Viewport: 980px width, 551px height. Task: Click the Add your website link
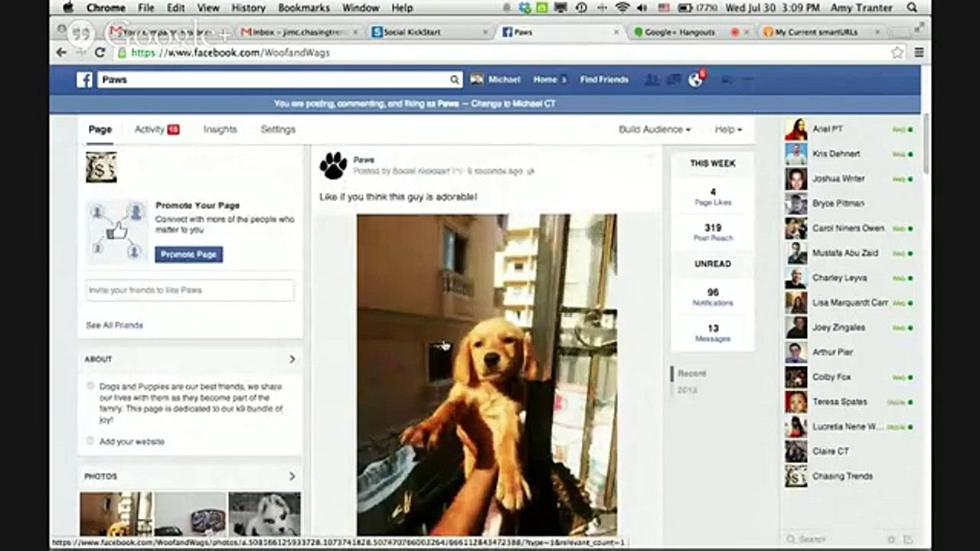[132, 442]
